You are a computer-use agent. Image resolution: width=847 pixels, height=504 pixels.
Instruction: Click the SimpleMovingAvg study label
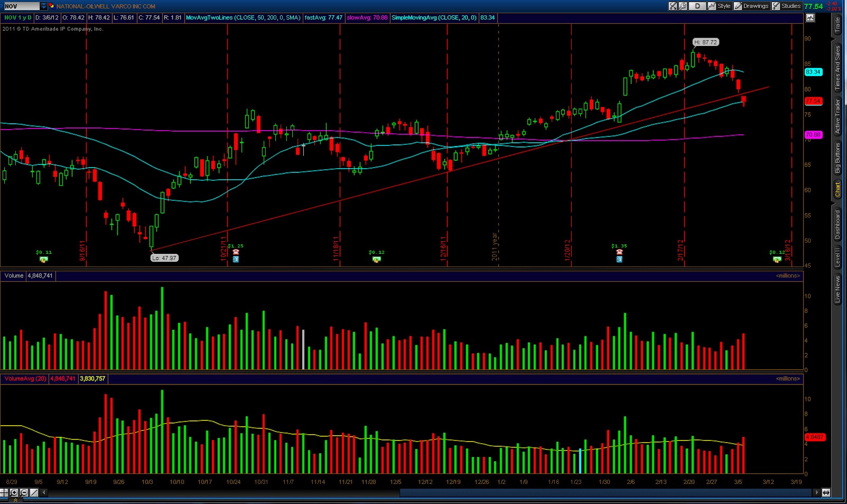tap(434, 17)
